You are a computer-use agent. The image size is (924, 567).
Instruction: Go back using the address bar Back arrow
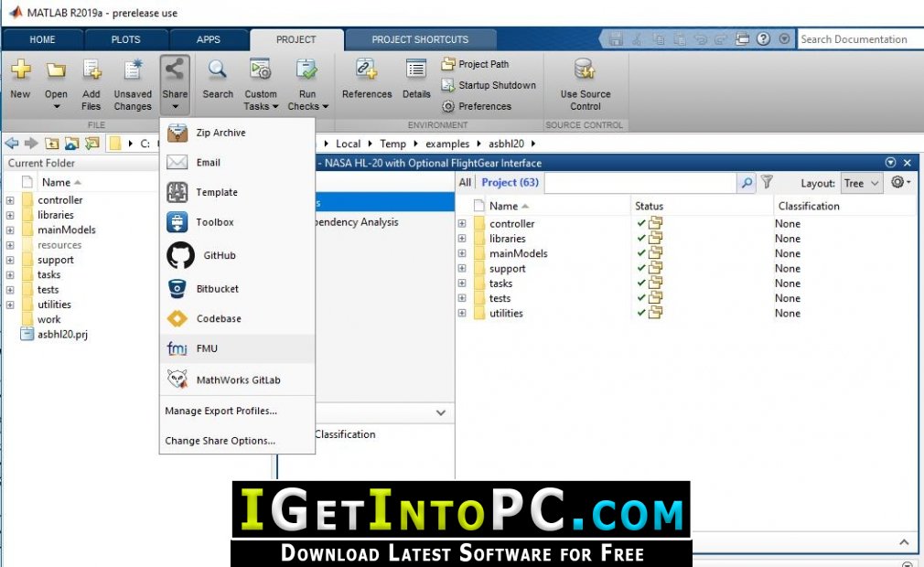pyautogui.click(x=11, y=143)
